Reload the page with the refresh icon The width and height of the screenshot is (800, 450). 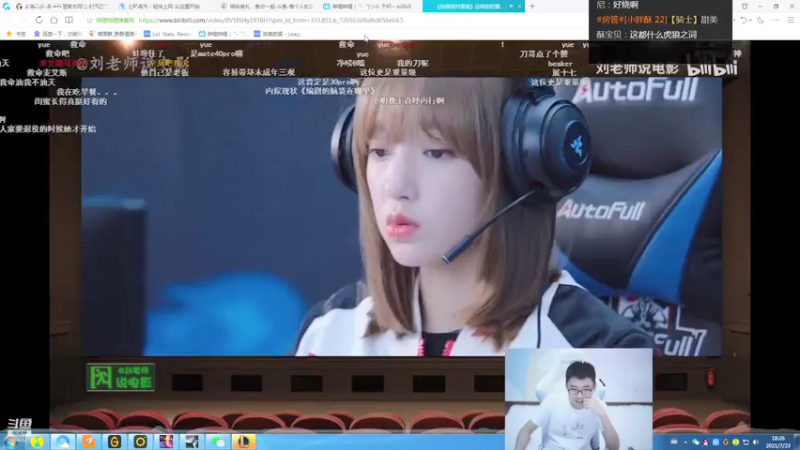[x=39, y=20]
